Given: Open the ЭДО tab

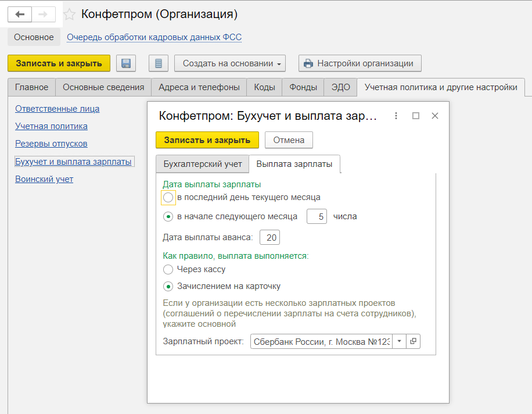Looking at the screenshot, I should [x=340, y=87].
